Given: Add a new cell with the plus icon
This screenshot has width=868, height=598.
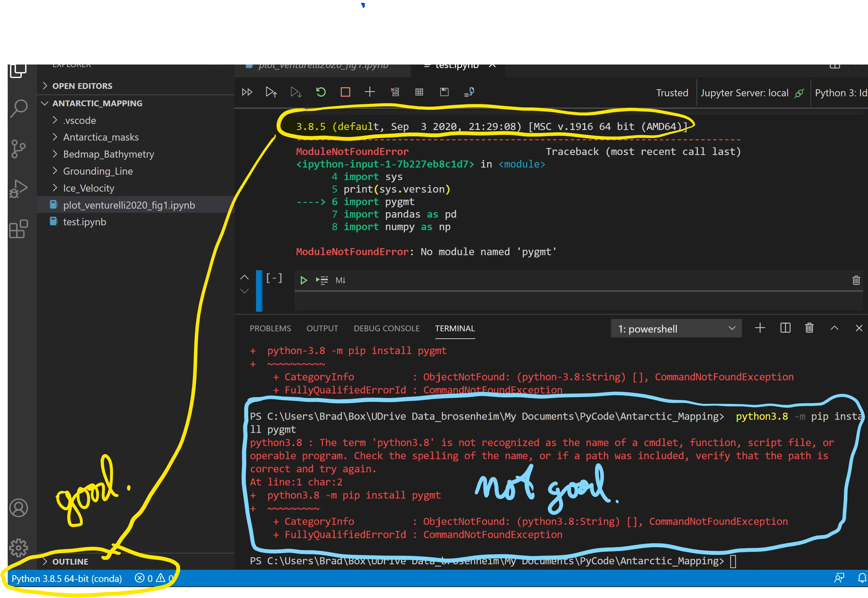Looking at the screenshot, I should pyautogui.click(x=370, y=92).
